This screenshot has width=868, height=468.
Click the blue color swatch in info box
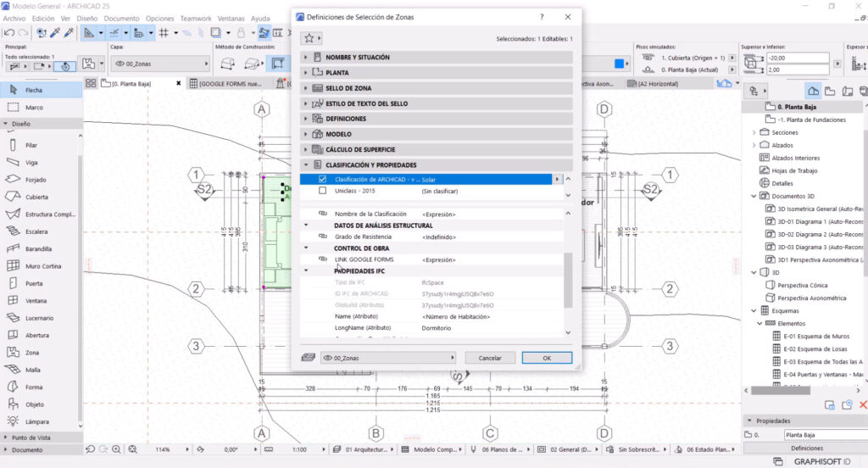pyautogui.click(x=621, y=64)
